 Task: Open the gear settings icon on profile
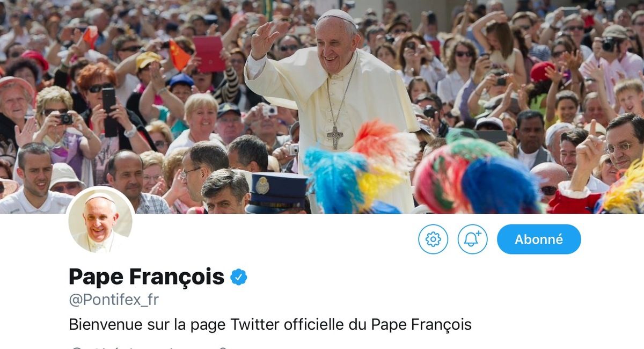tap(433, 239)
